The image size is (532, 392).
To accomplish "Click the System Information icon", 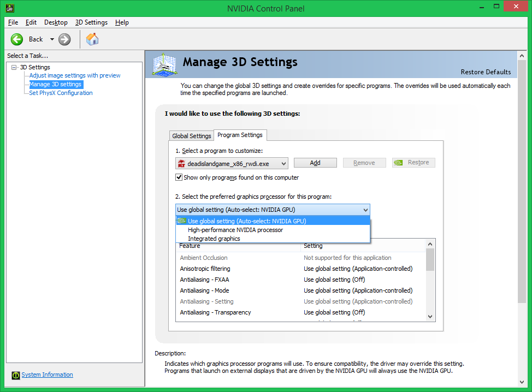I will [x=16, y=375].
